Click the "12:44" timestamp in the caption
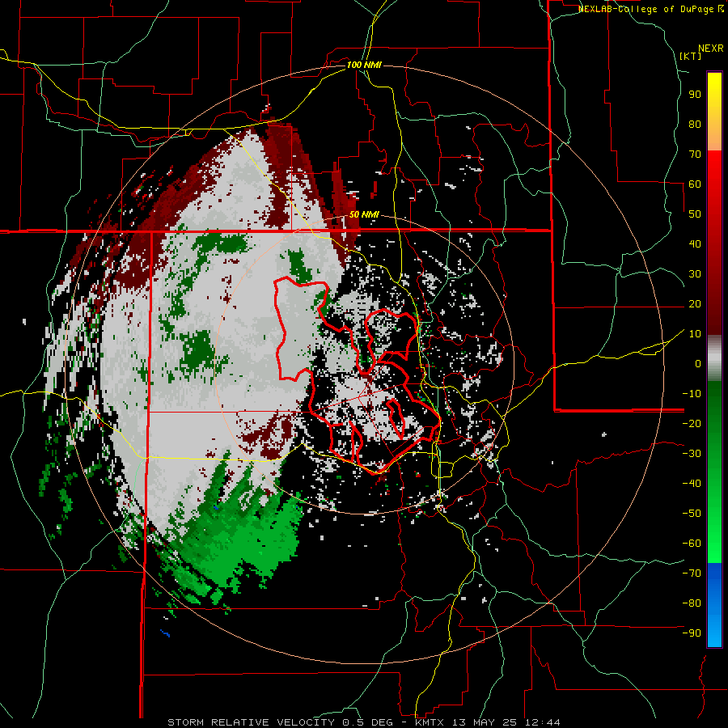 coord(543,722)
